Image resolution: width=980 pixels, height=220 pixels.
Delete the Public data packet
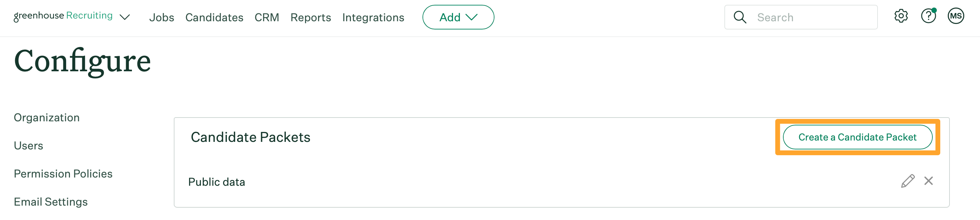(928, 181)
